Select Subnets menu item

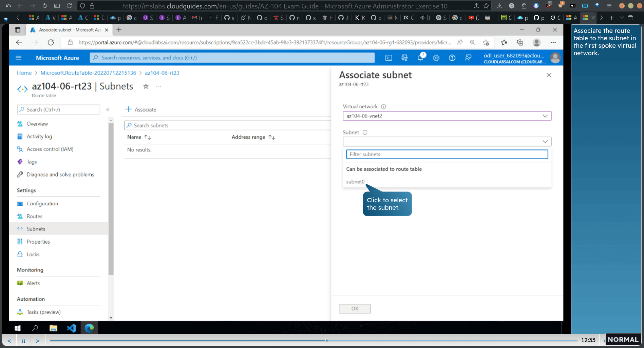pos(36,229)
